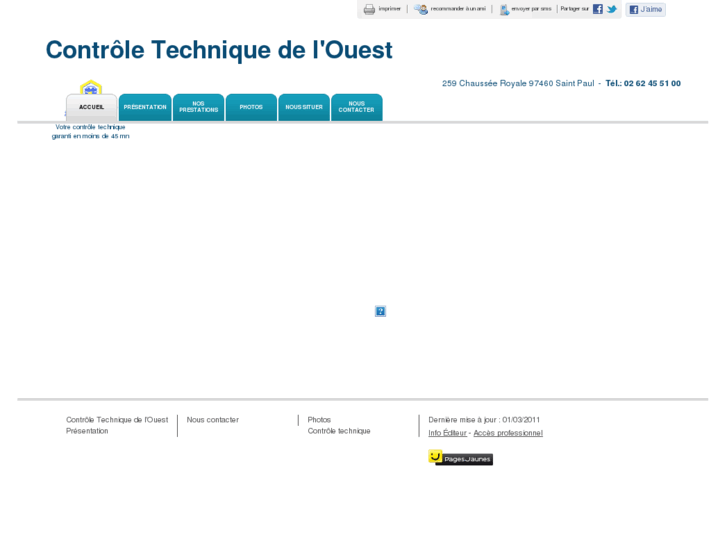Click the text Votre contrôle technique garanti

(x=90, y=131)
